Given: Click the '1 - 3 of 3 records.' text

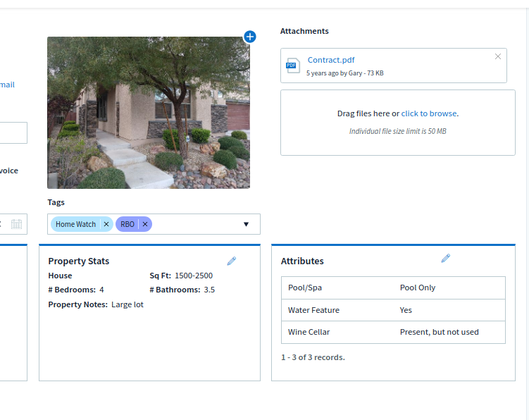Looking at the screenshot, I should 313,357.
